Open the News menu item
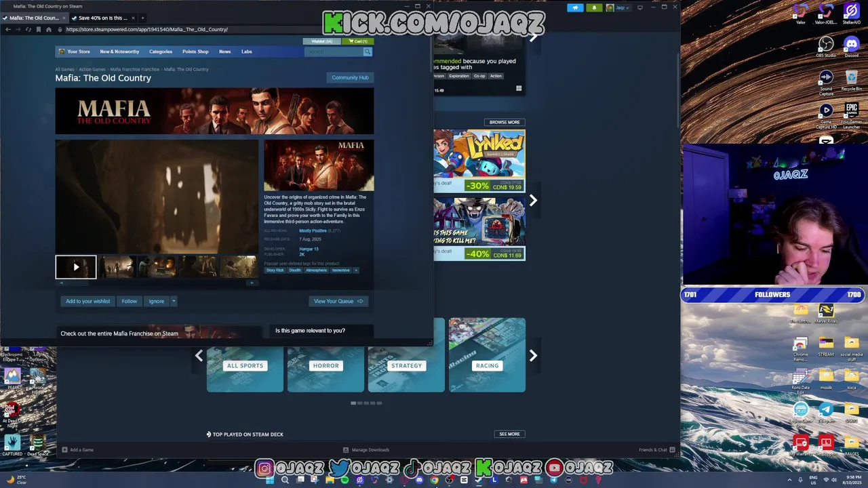Viewport: 868px width, 488px height. [x=224, y=52]
